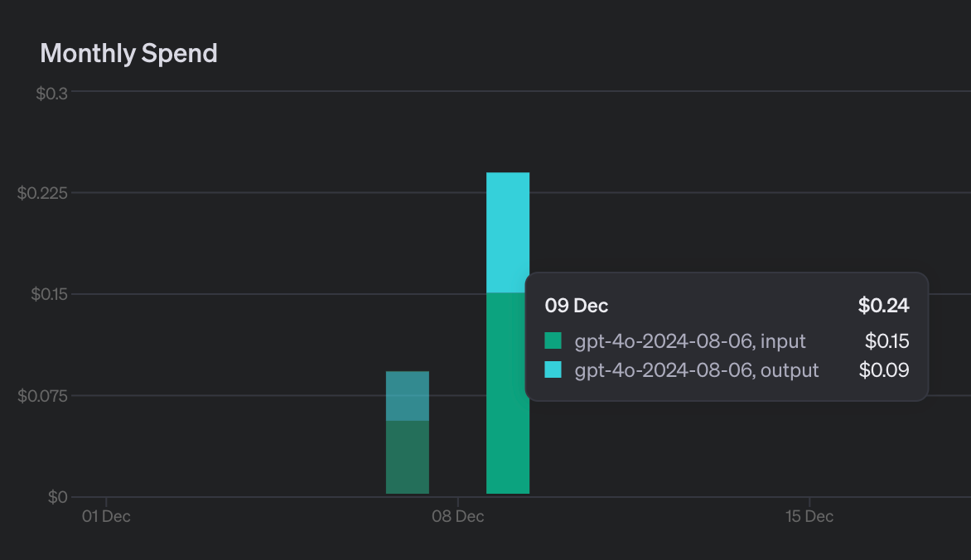Click the green input legend swatch
Viewport: 971px width, 560px height.
(x=553, y=340)
